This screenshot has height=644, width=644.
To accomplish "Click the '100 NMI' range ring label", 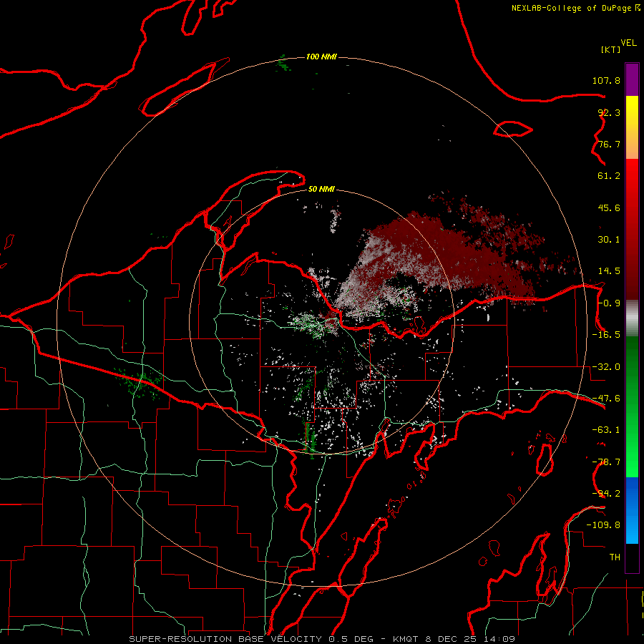I will pos(321,57).
